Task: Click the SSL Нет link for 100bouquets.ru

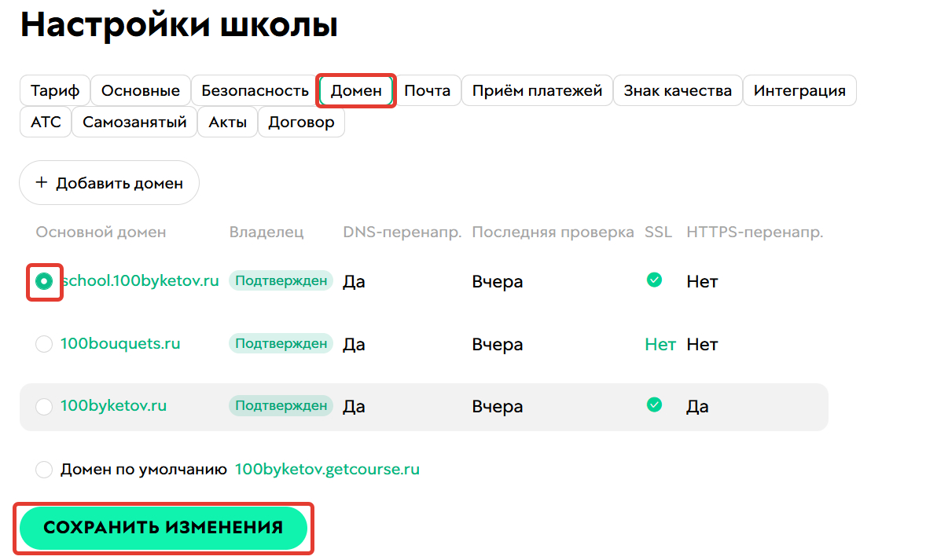Action: tap(660, 344)
